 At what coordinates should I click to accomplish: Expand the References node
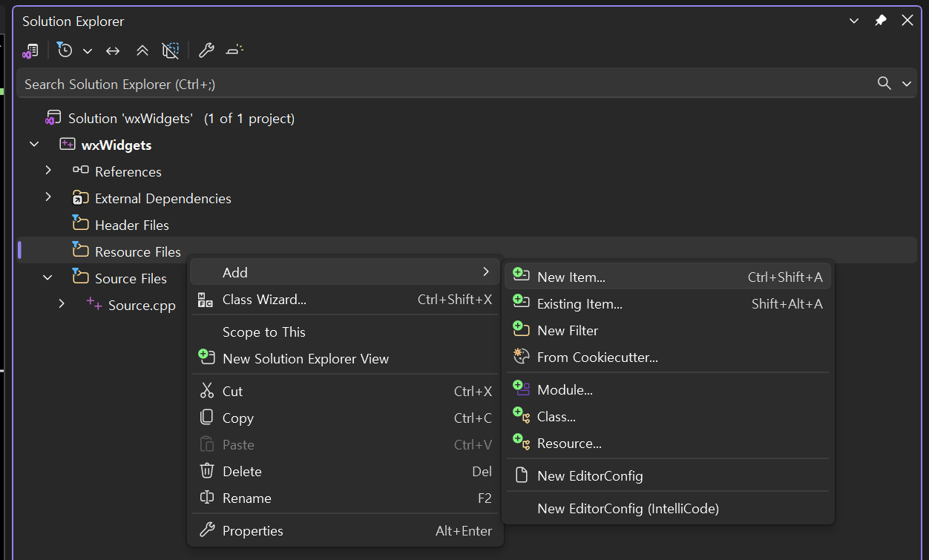point(48,171)
